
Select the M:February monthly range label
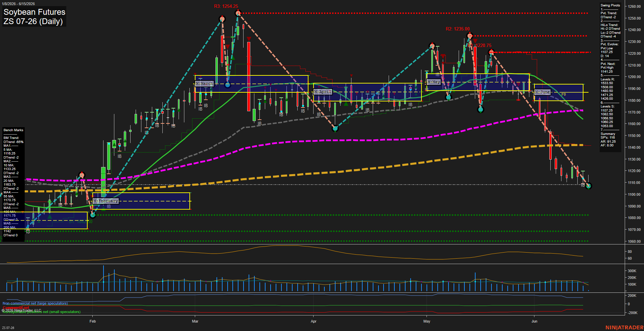click(x=106, y=201)
